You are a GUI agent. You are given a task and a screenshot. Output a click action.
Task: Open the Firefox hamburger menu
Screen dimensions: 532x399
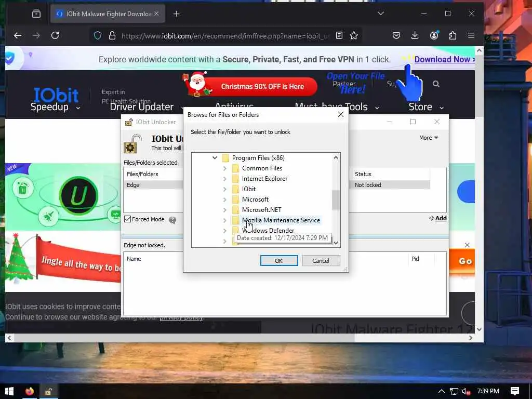point(471,35)
